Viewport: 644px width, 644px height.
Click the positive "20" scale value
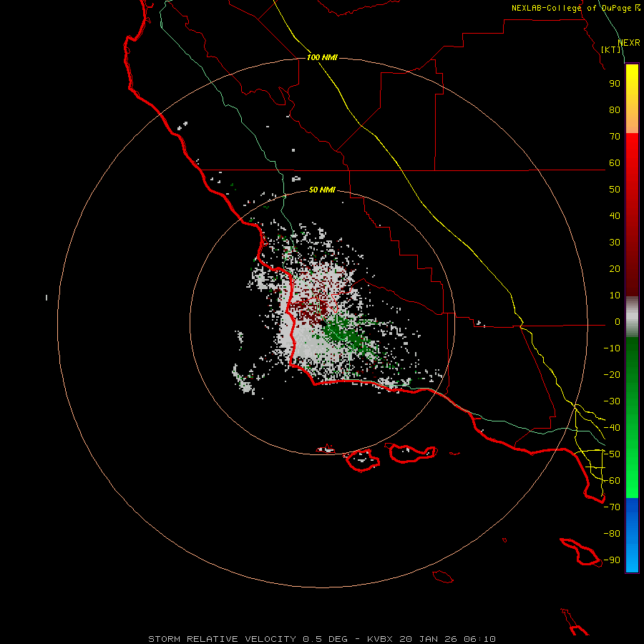615,269
